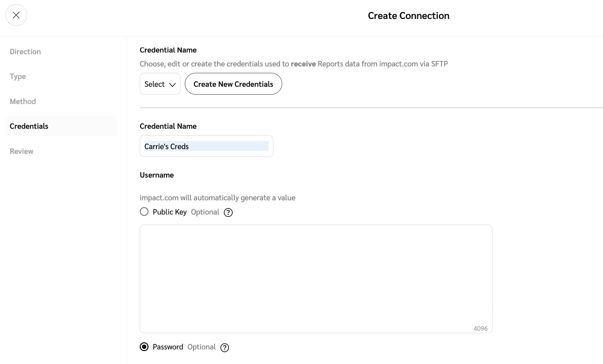Jump to the Review step
603x364 pixels.
(x=21, y=151)
